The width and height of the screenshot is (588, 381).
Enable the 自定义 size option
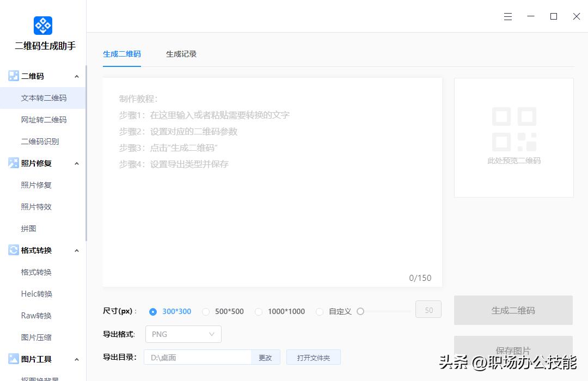coord(320,311)
